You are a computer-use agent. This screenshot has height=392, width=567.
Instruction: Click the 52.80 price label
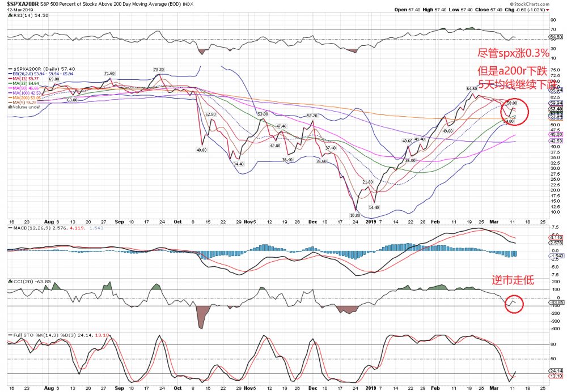(x=210, y=114)
